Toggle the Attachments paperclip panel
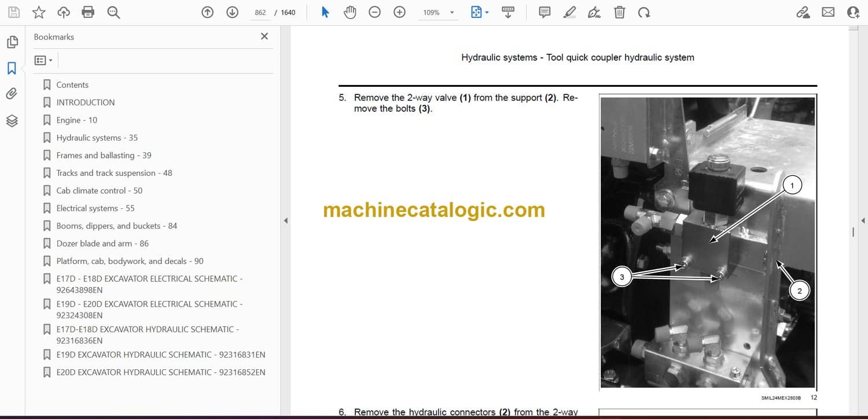Screen dimensions: 868x419 click(12, 94)
